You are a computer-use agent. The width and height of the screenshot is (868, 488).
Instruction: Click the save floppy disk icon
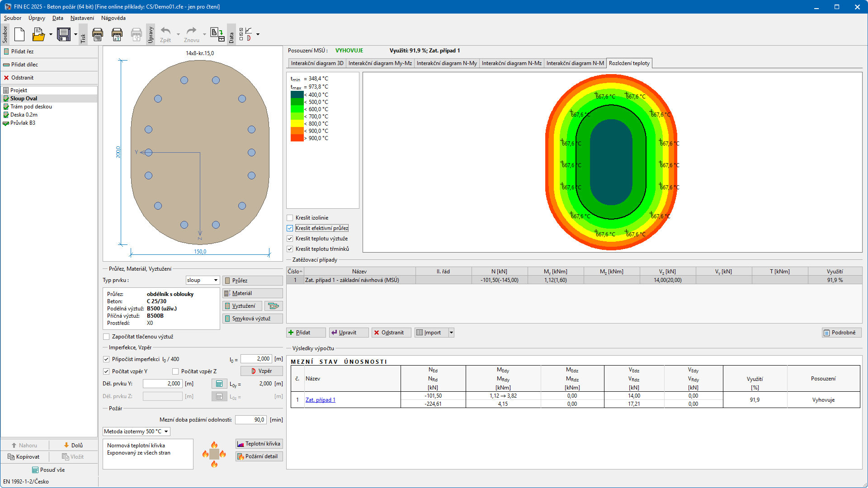[64, 34]
